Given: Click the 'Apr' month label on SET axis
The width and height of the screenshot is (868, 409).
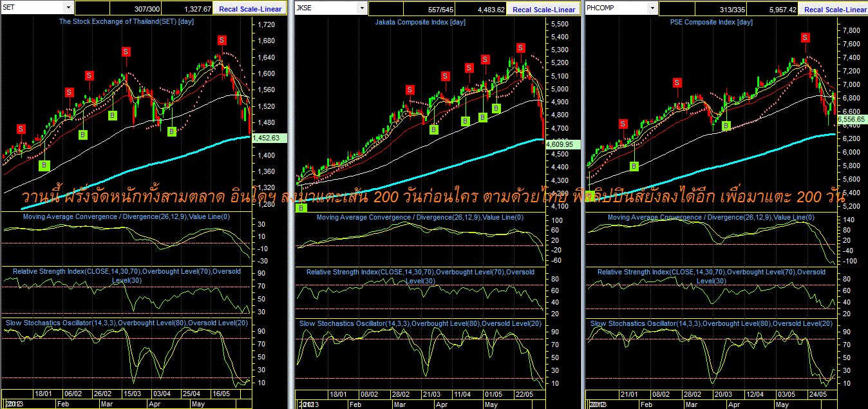Looking at the screenshot, I should pos(155,404).
